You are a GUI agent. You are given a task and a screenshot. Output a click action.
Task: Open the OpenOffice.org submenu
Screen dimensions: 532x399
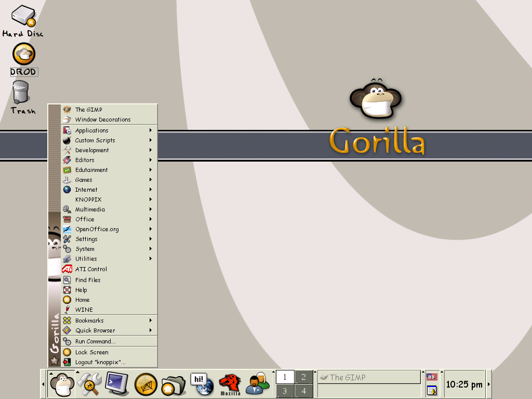(x=109, y=229)
